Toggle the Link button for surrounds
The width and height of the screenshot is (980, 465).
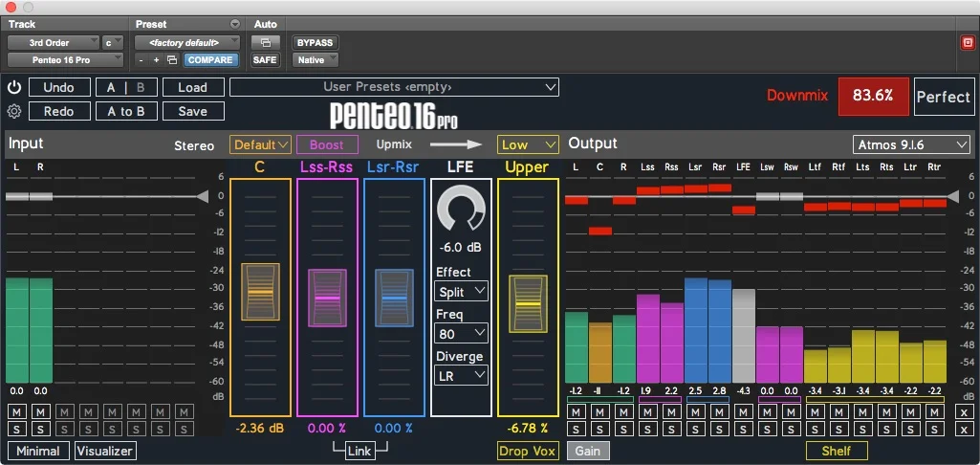tap(360, 452)
